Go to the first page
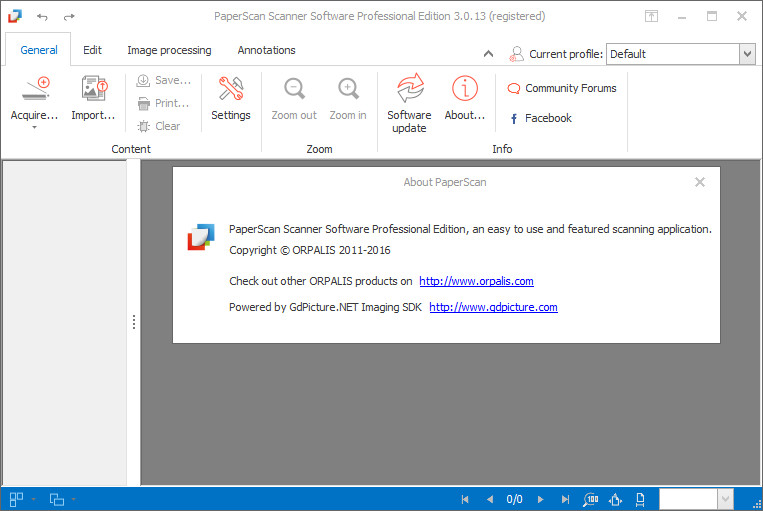763x511 pixels. (465, 499)
